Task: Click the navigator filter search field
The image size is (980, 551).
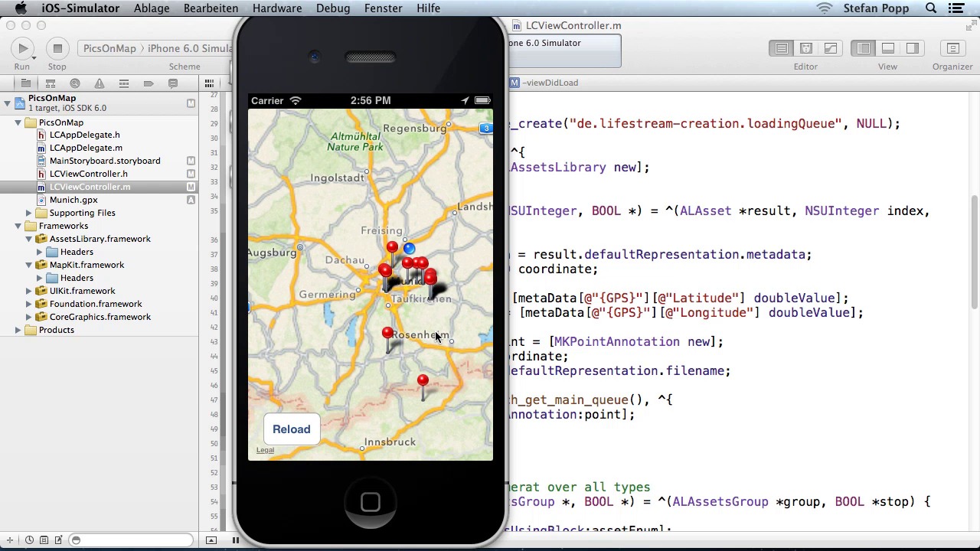Action: (131, 540)
